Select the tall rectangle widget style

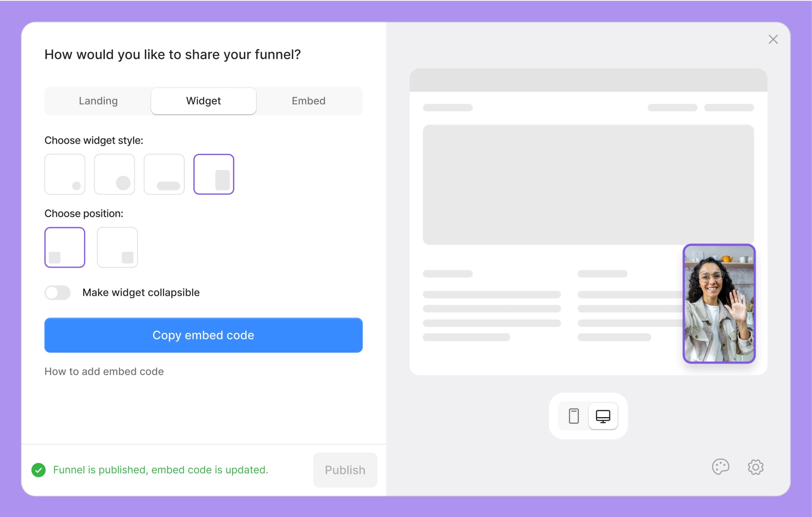coord(213,174)
